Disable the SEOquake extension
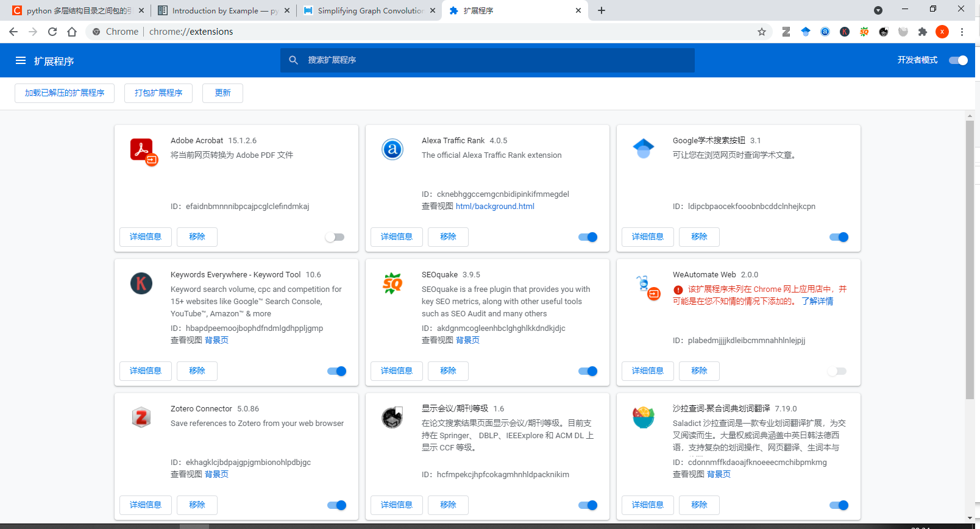Screen dimensions: 980x529 click(x=588, y=371)
